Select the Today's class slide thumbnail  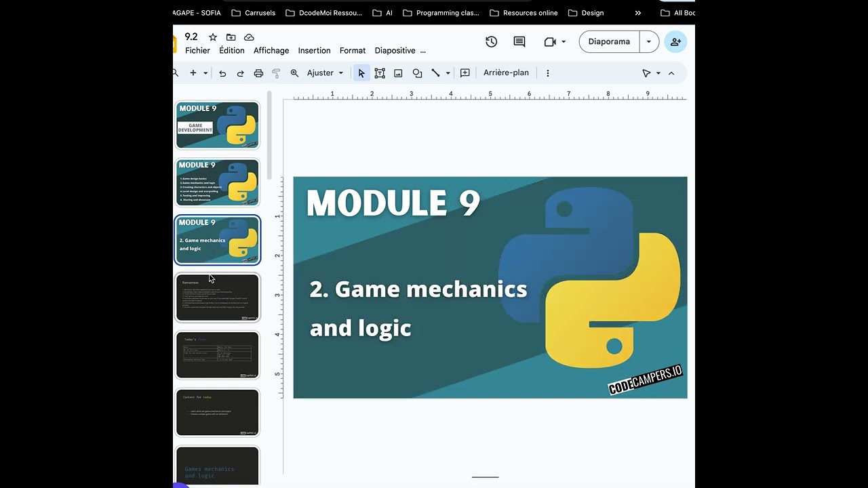click(x=218, y=355)
